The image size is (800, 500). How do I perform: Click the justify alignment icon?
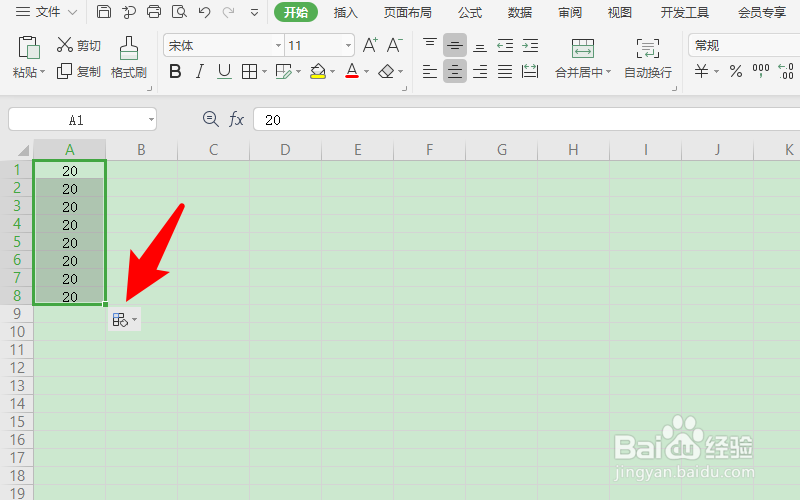click(505, 71)
